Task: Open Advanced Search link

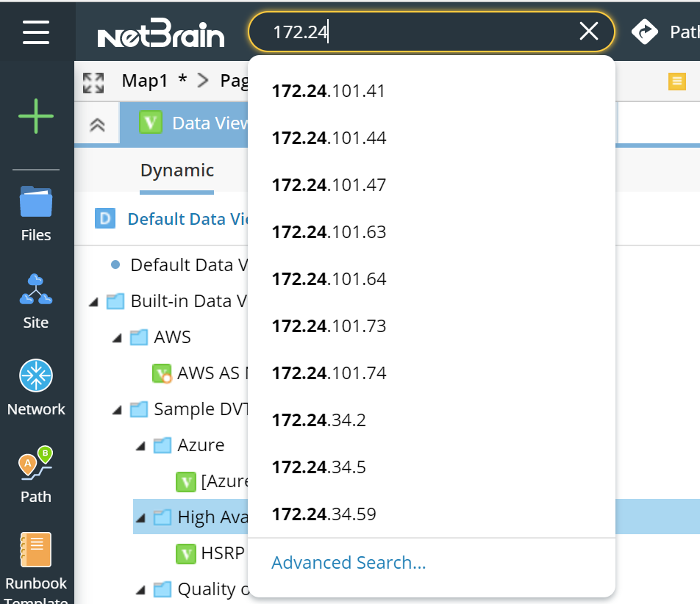Action: (x=349, y=563)
